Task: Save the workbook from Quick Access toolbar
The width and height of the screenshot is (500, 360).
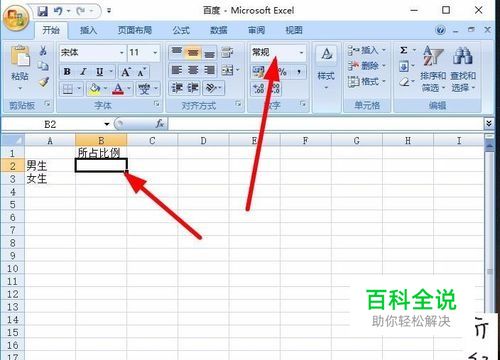Action: pos(42,11)
